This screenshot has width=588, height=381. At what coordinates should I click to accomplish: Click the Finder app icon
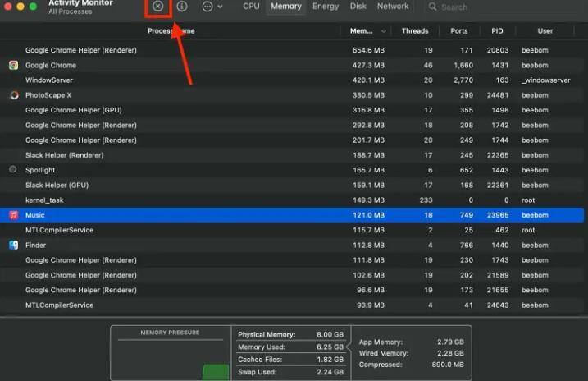pos(13,245)
